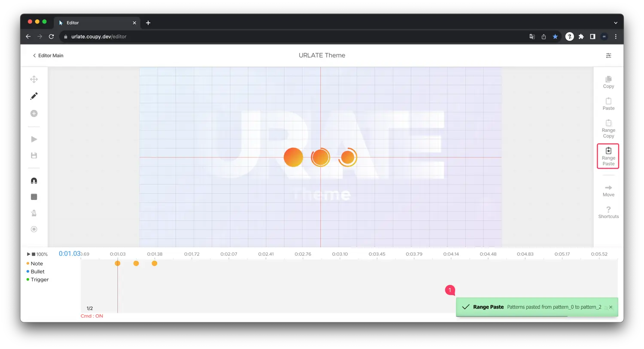Toggle the grid display icon
644x349 pixels.
[34, 197]
